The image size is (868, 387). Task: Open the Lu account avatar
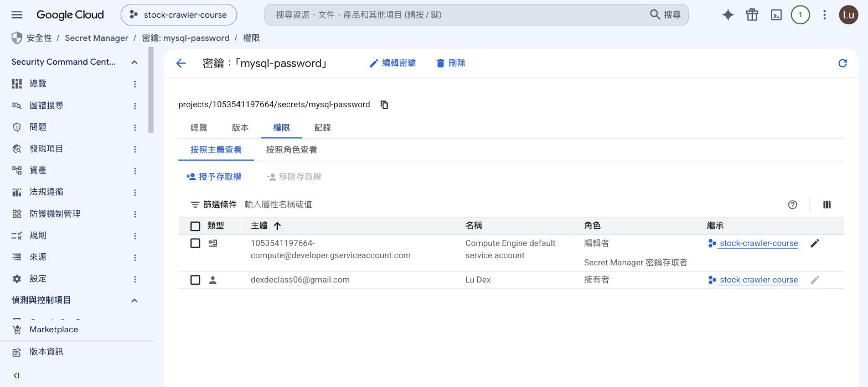coord(849,15)
